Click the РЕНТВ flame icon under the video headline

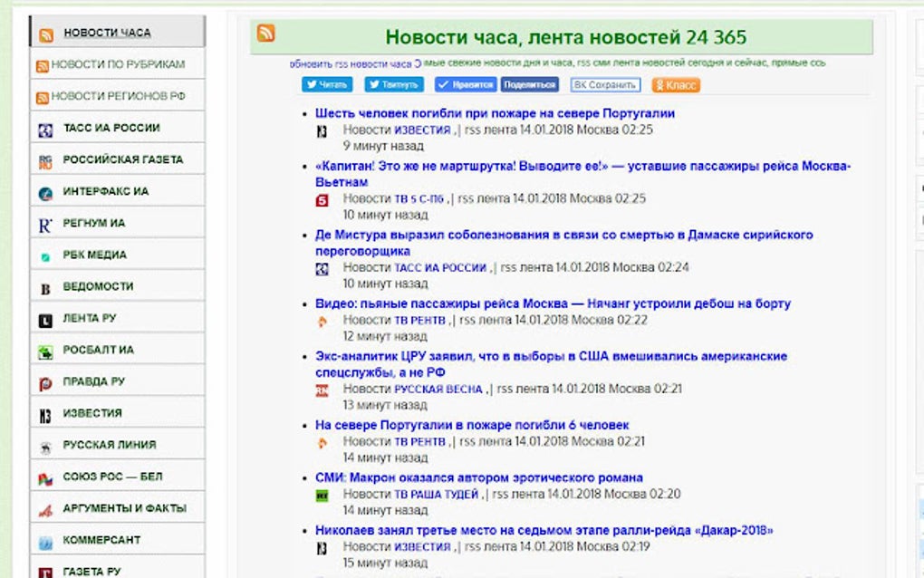(x=322, y=319)
